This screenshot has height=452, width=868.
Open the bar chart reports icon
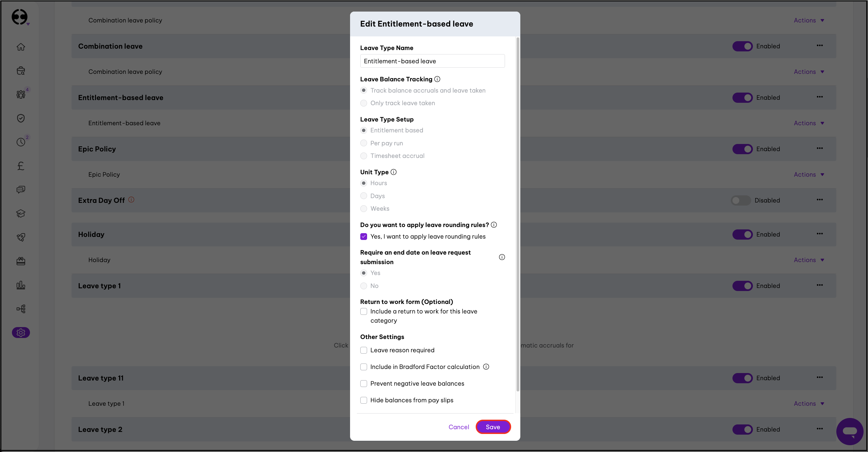point(21,285)
